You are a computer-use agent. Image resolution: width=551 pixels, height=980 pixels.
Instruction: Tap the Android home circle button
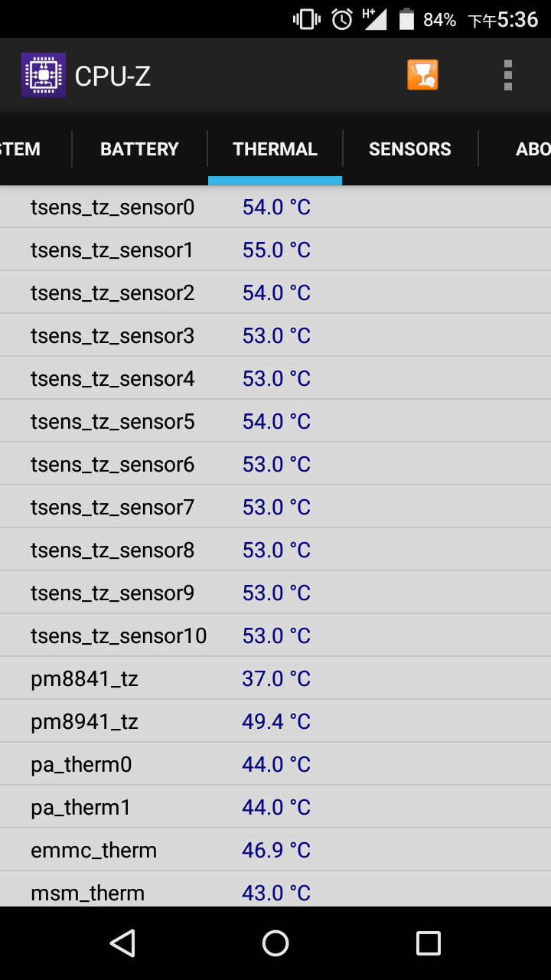(275, 943)
